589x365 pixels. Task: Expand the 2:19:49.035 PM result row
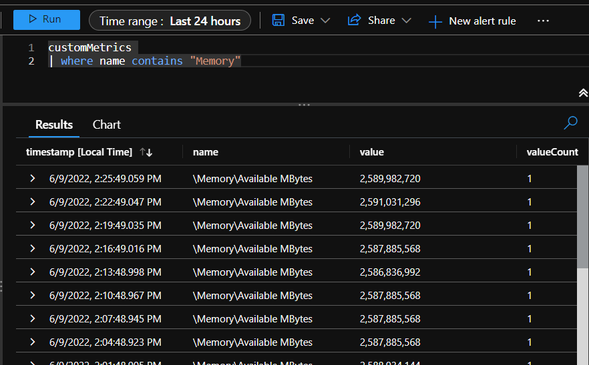pyautogui.click(x=32, y=225)
